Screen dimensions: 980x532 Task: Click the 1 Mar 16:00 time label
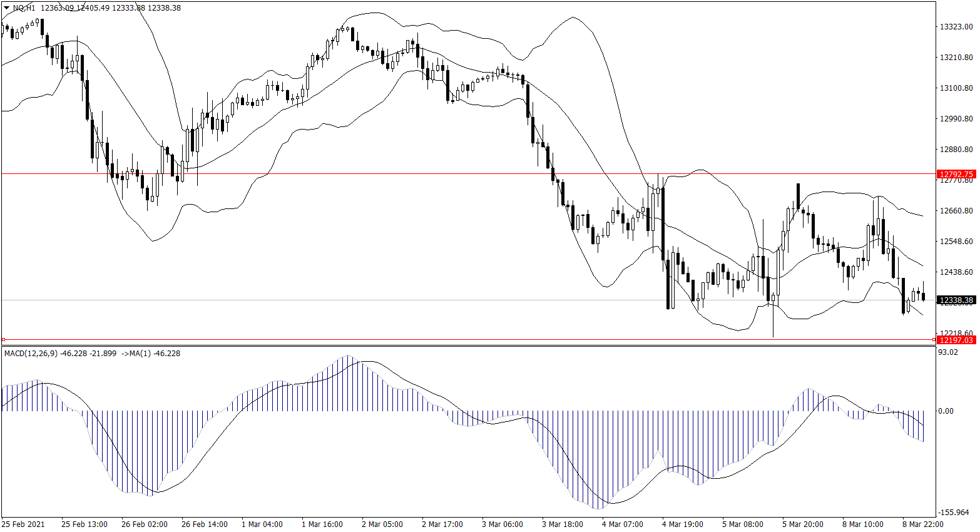[322, 524]
